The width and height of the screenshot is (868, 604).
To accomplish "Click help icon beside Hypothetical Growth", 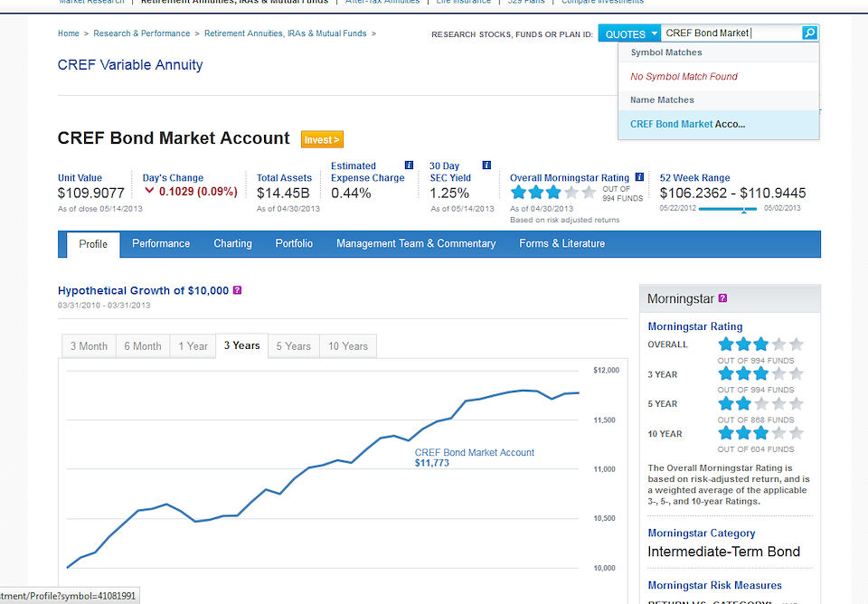I will 237,290.
